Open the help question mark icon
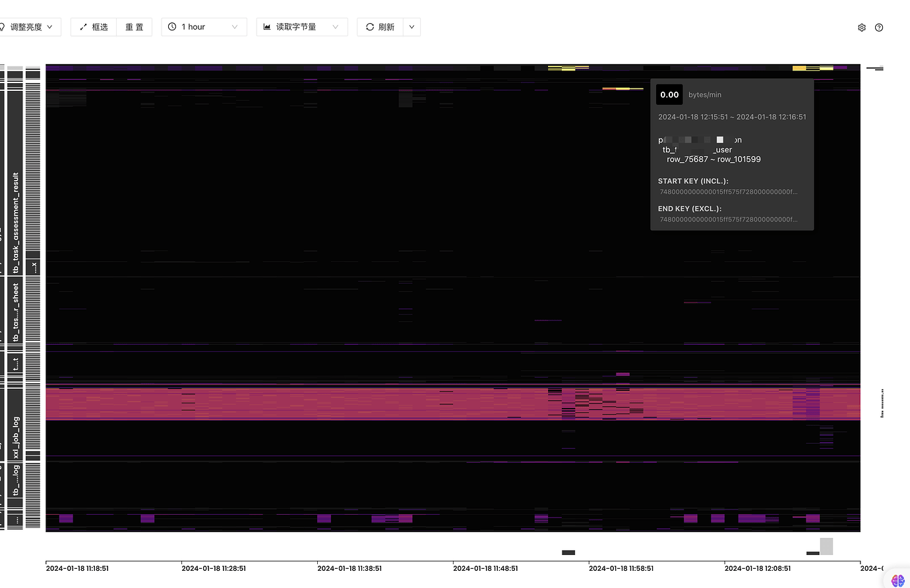Screen dimensions: 910x588 [x=878, y=28]
